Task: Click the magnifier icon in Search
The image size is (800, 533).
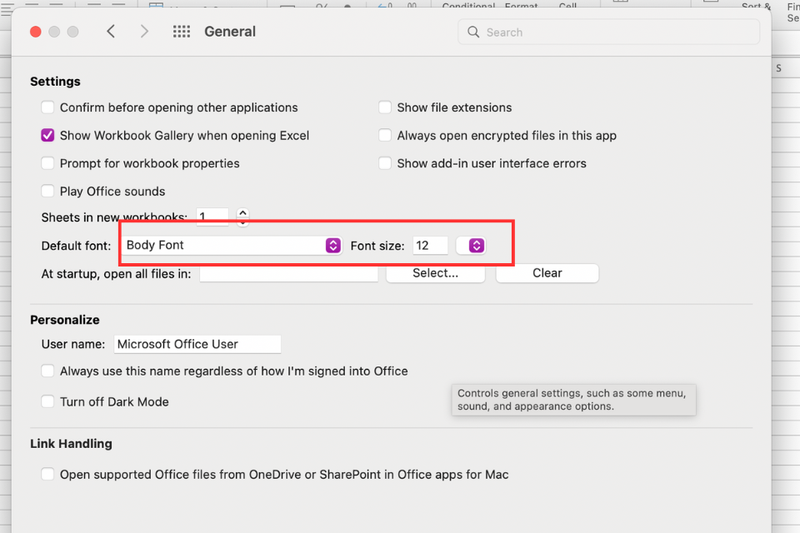Action: coord(473,32)
